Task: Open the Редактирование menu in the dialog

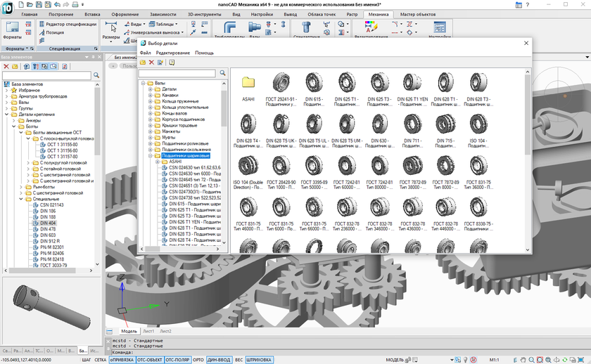Action: pos(172,53)
